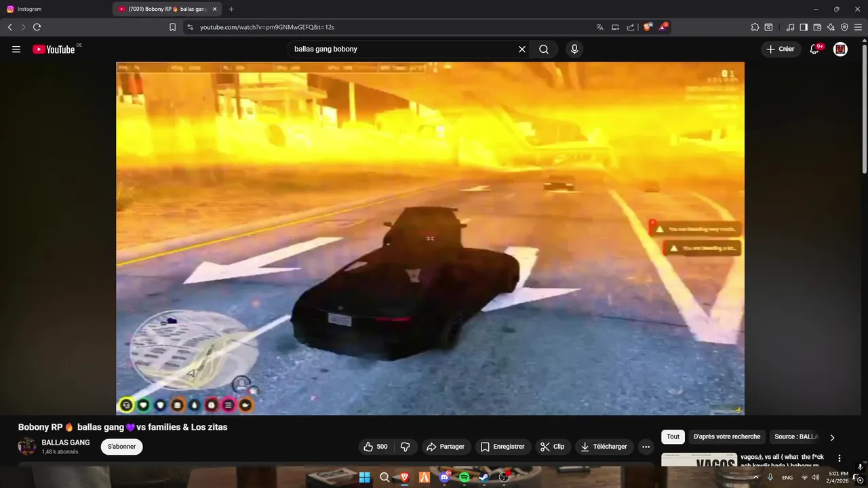Screen dimensions: 868x488
Task: Click Enregistrer to save the video
Action: pos(502,447)
